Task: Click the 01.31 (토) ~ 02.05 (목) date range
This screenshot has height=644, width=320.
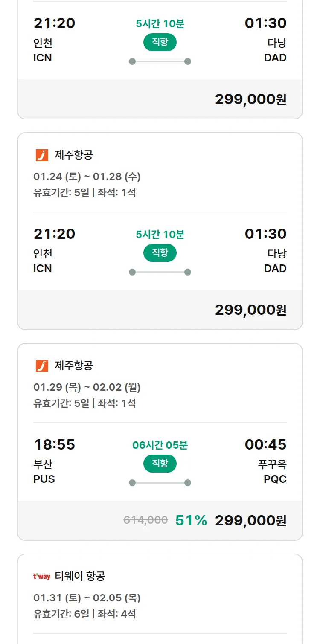Action: 87,598
